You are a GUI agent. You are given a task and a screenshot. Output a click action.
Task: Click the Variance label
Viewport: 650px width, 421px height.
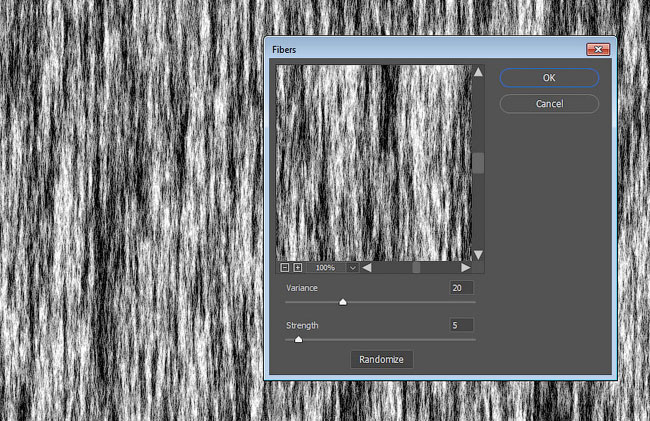click(x=302, y=288)
